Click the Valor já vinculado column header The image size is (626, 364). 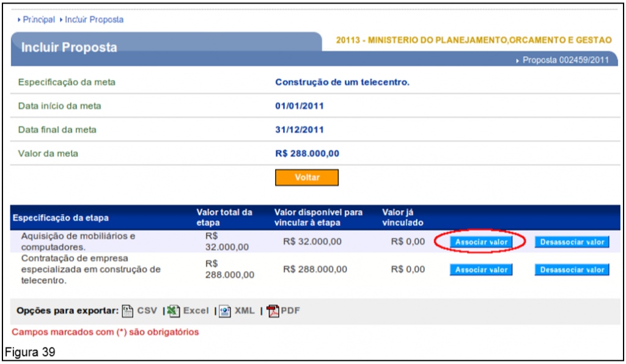(402, 217)
